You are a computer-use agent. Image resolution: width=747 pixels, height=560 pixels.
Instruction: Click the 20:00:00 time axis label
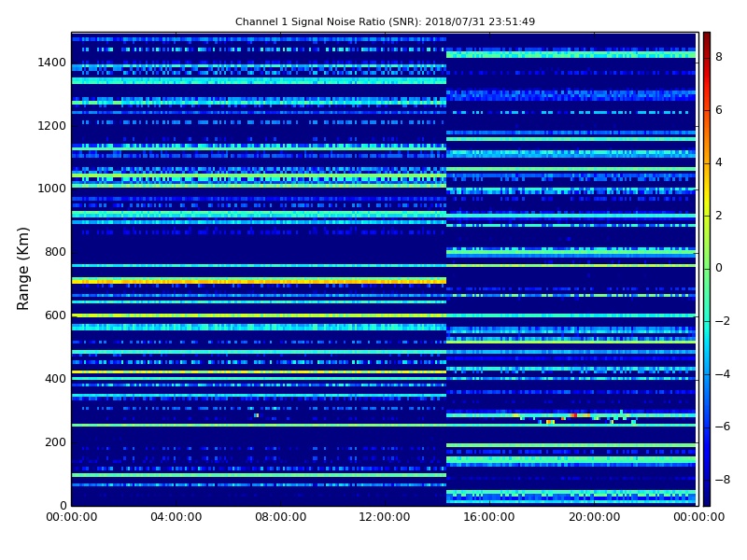tap(594, 517)
